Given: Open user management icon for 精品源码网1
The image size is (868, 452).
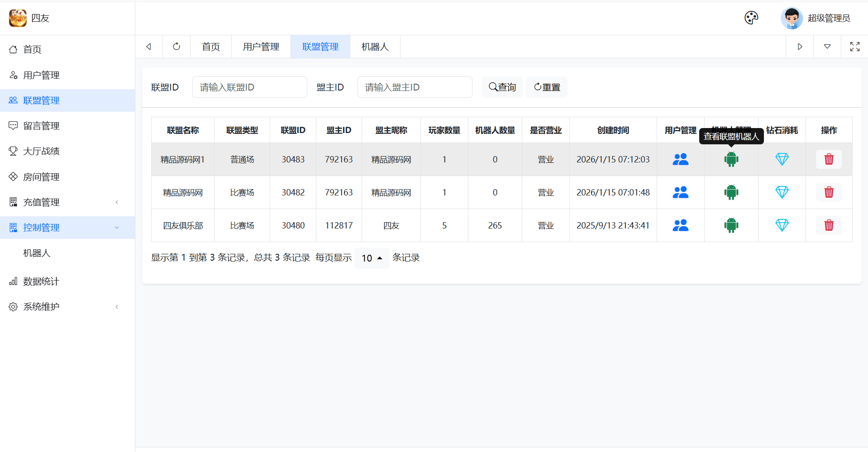Looking at the screenshot, I should click(x=680, y=159).
